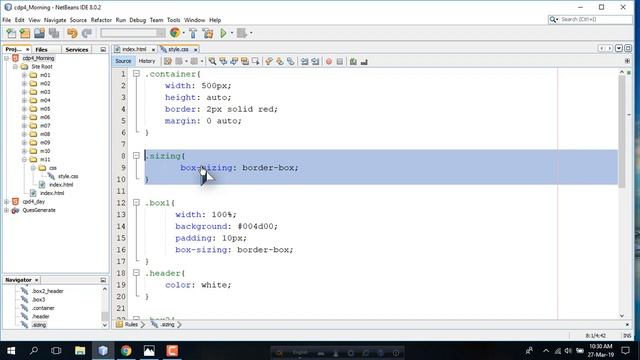Run the project with green play icon
The height and width of the screenshot is (360, 640).
point(223,33)
